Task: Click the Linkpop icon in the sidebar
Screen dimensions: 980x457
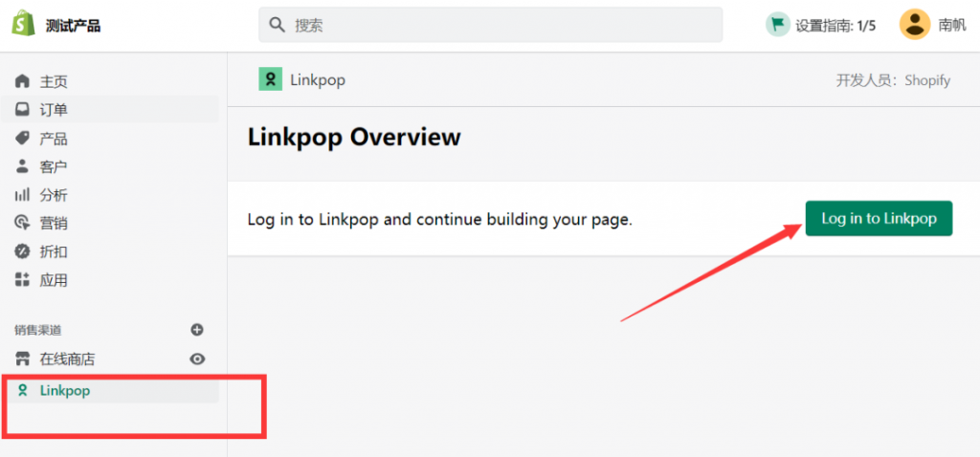Action: [x=23, y=391]
